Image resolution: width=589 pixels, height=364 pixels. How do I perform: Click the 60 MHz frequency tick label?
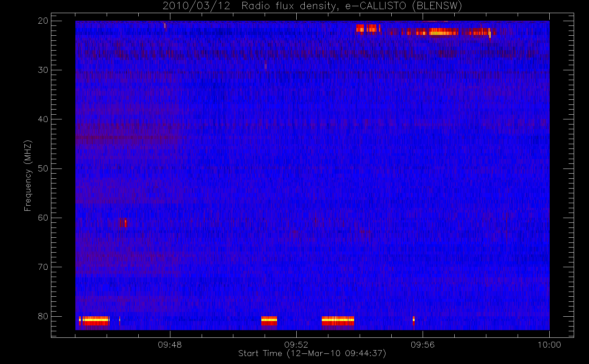click(x=43, y=218)
